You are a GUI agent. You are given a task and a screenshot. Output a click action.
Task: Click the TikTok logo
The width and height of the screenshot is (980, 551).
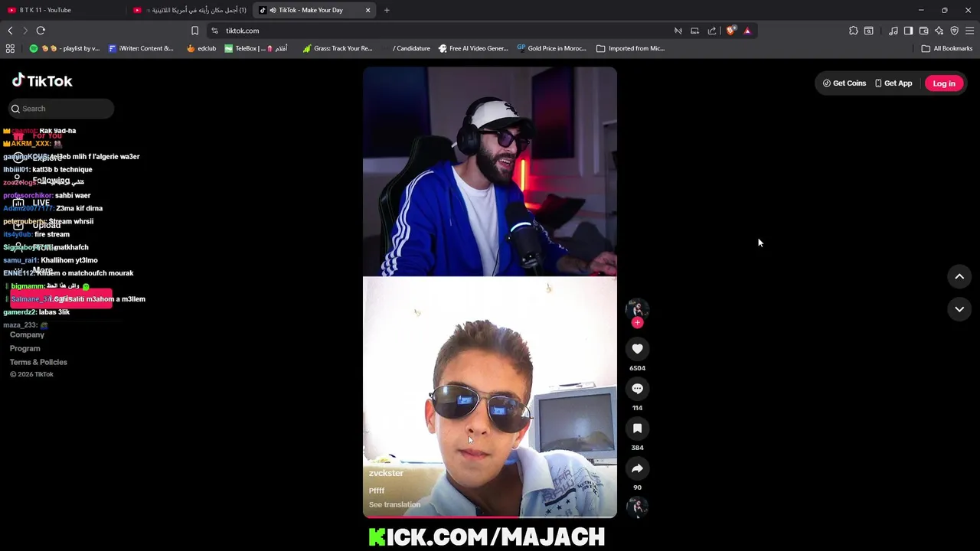(42, 80)
